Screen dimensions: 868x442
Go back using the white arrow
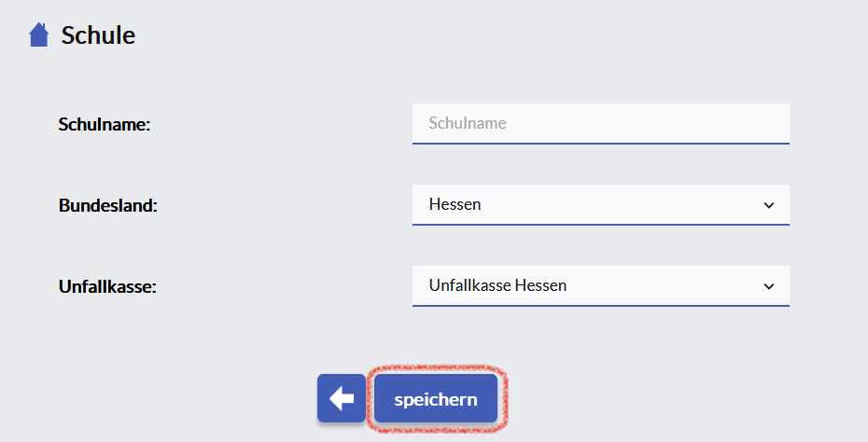coord(342,399)
